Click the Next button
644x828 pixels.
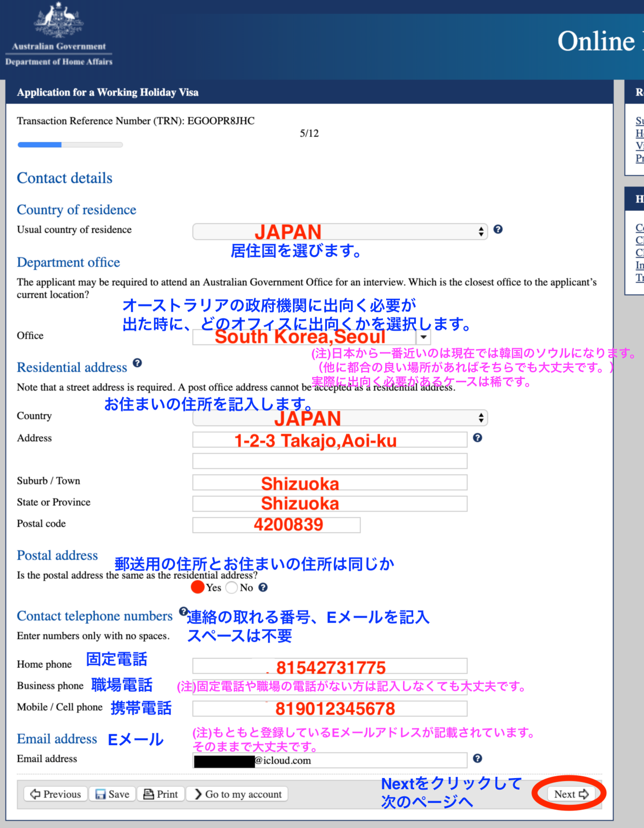(x=571, y=794)
